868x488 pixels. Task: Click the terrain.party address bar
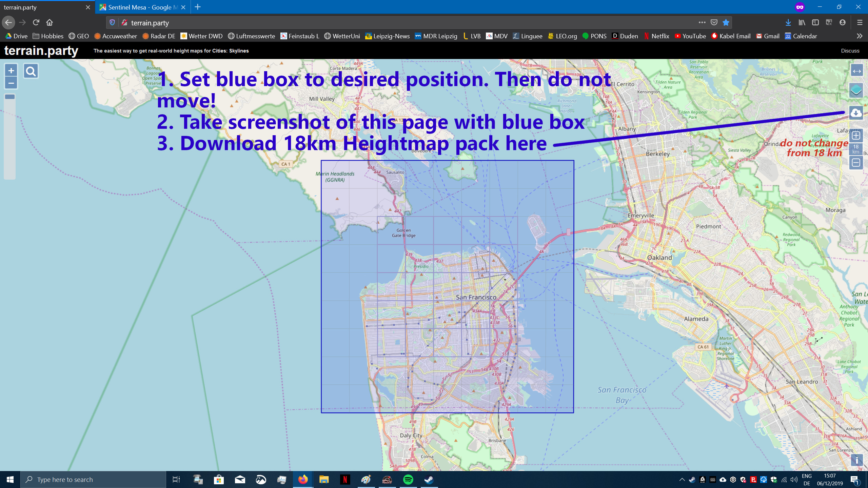click(x=407, y=23)
